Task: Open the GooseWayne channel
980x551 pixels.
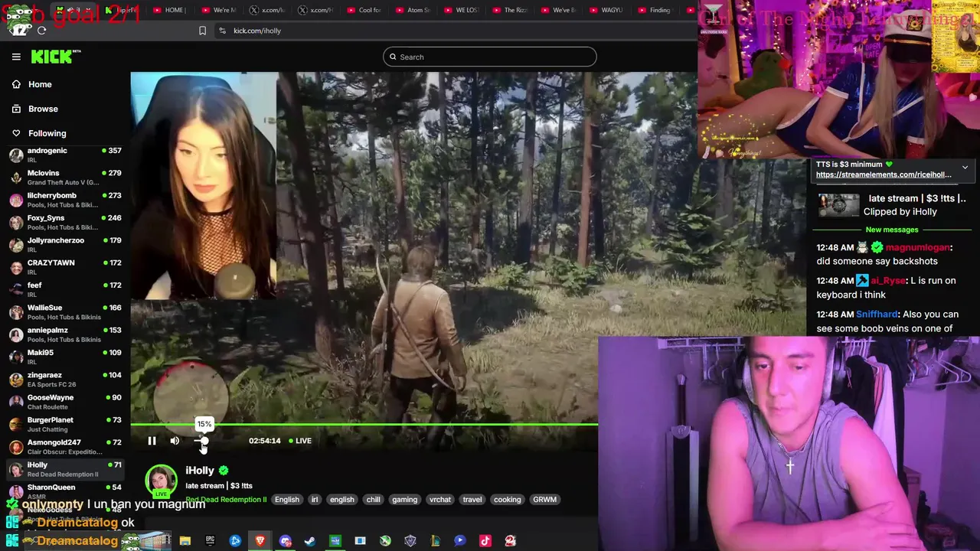Action: [65, 401]
